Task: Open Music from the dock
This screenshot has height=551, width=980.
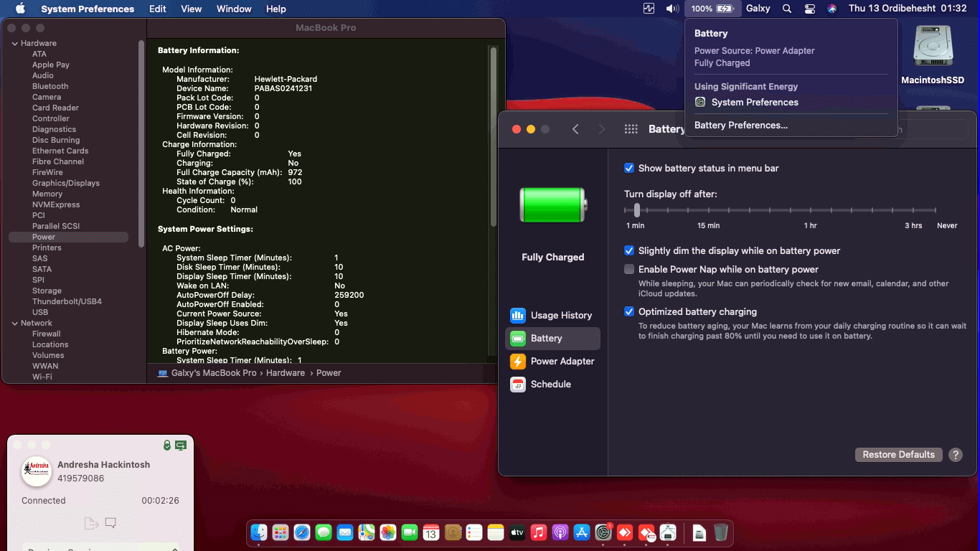Action: coord(539,532)
